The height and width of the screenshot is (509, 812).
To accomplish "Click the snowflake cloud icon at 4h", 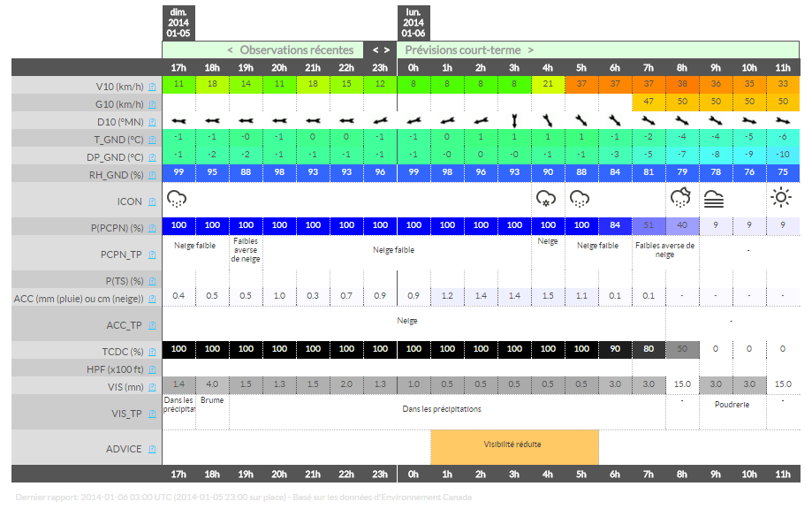I will point(546,199).
